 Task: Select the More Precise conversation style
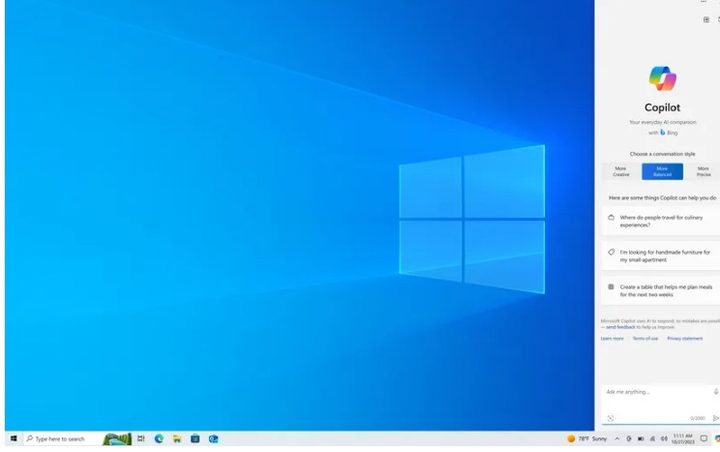tap(703, 171)
